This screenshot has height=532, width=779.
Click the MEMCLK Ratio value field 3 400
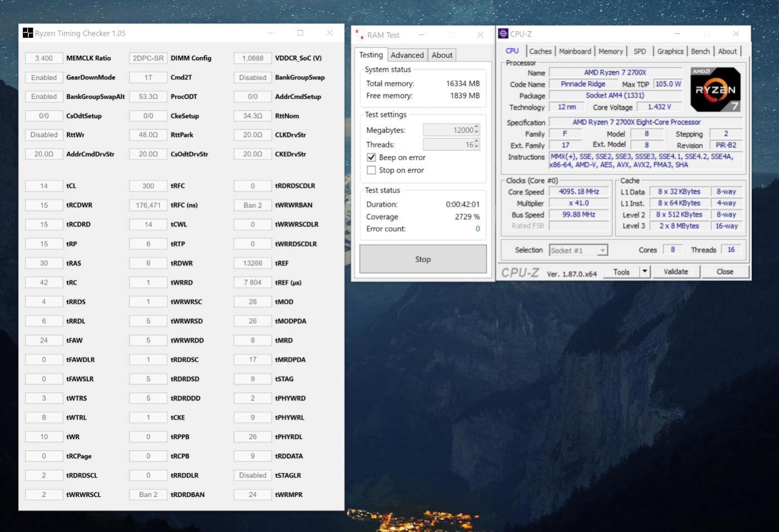[44, 58]
